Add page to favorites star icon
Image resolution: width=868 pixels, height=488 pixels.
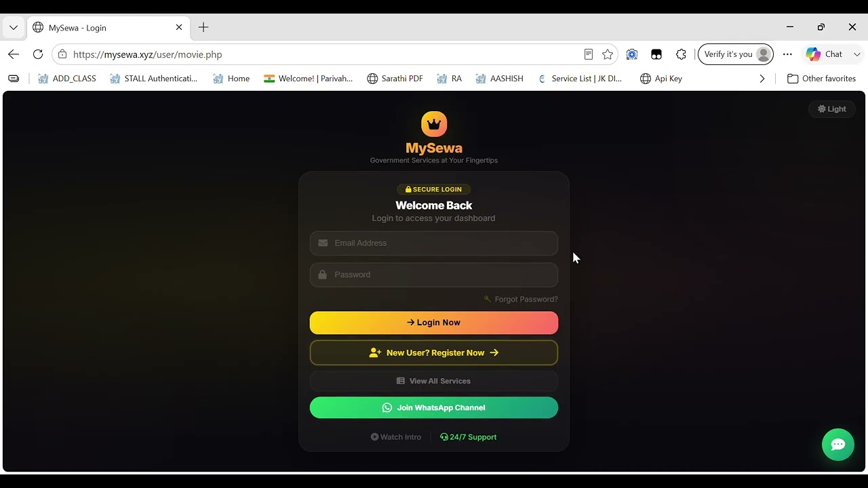click(608, 54)
